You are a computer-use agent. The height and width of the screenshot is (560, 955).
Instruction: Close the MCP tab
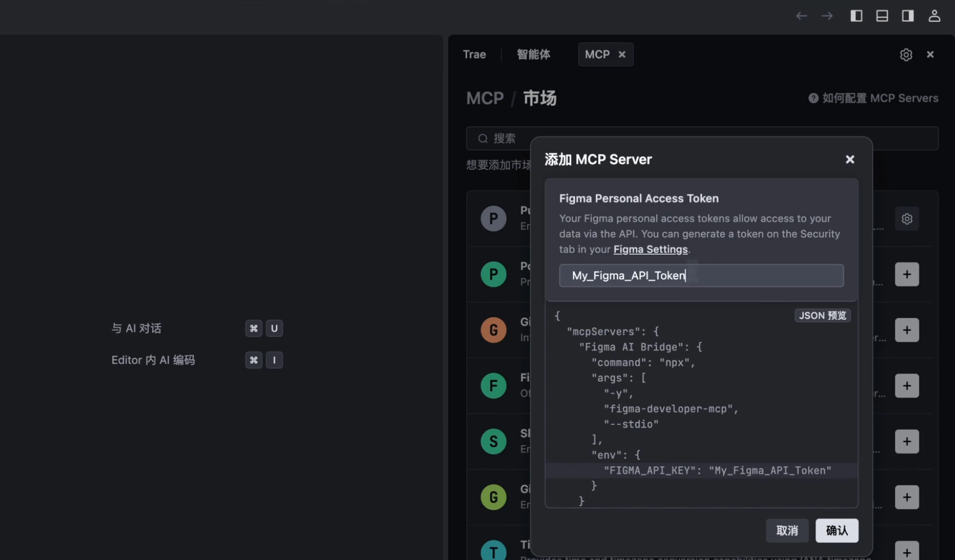(x=622, y=55)
